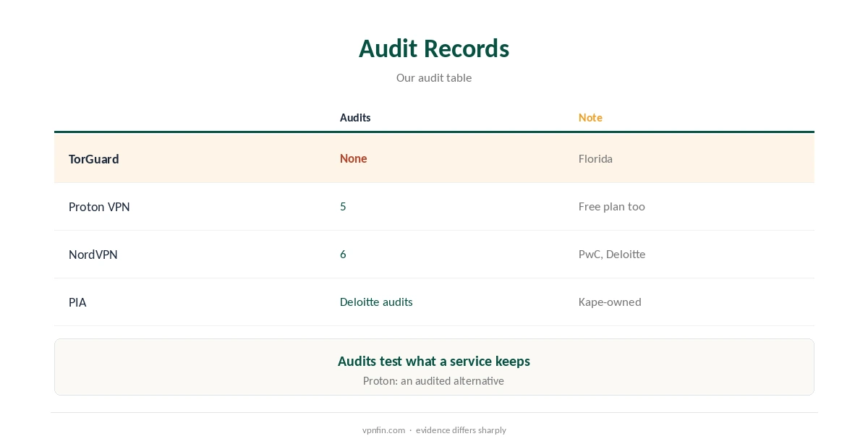This screenshot has width=868, height=444.
Task: Select the PIA row name
Action: (x=77, y=302)
